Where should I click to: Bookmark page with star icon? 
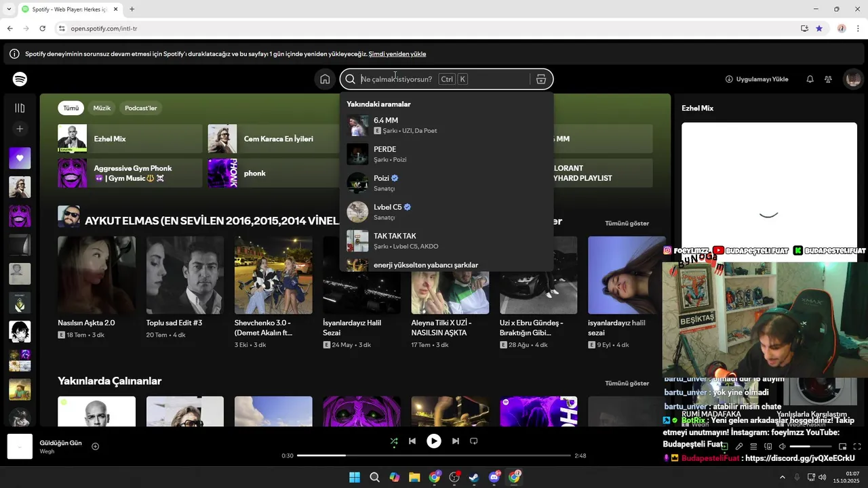[819, 28]
